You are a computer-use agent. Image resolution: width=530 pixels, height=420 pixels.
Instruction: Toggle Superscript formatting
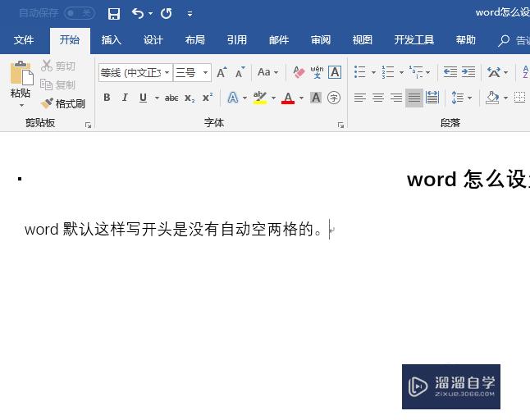click(208, 98)
